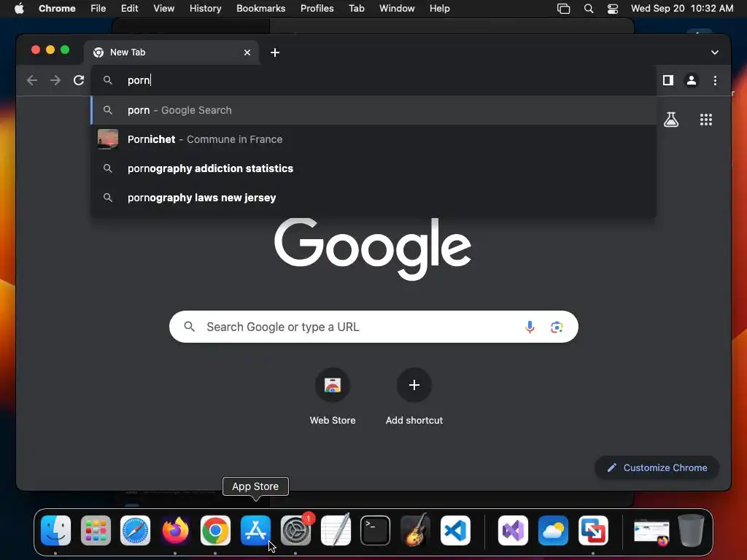The width and height of the screenshot is (747, 560).
Task: Select the addiction statistics suggestion
Action: click(373, 168)
